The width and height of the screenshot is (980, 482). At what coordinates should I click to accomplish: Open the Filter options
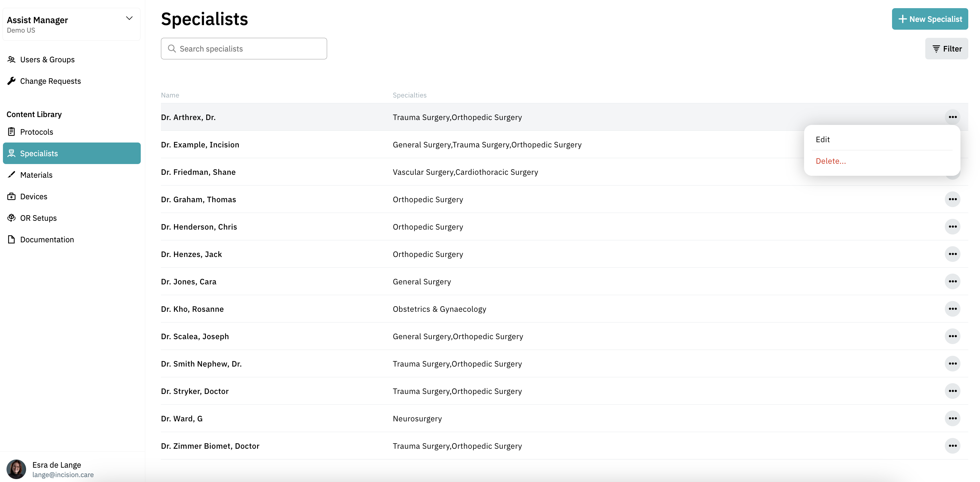[x=946, y=49]
